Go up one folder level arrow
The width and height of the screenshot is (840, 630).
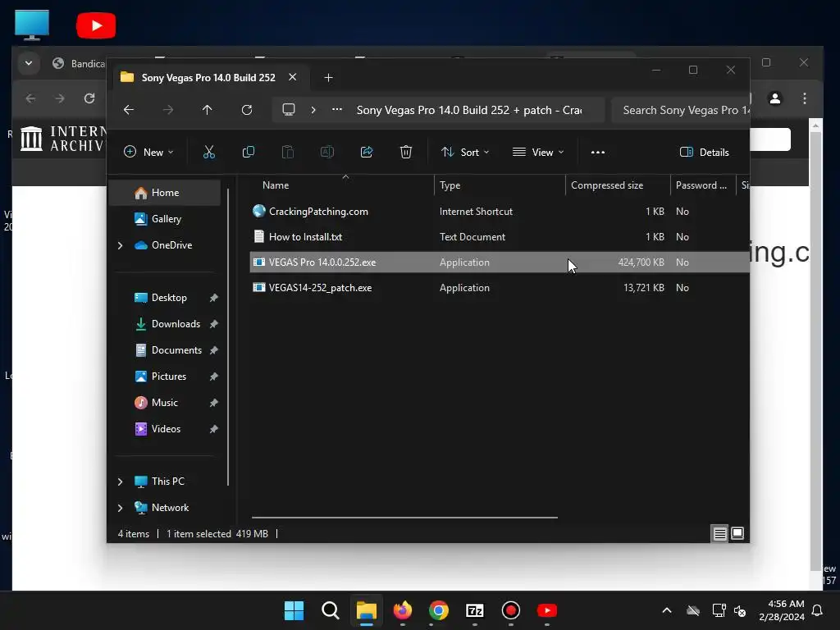click(x=208, y=110)
